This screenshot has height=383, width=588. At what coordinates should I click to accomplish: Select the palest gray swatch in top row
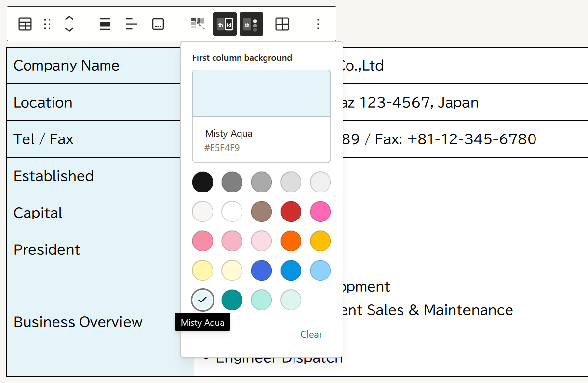click(x=320, y=182)
